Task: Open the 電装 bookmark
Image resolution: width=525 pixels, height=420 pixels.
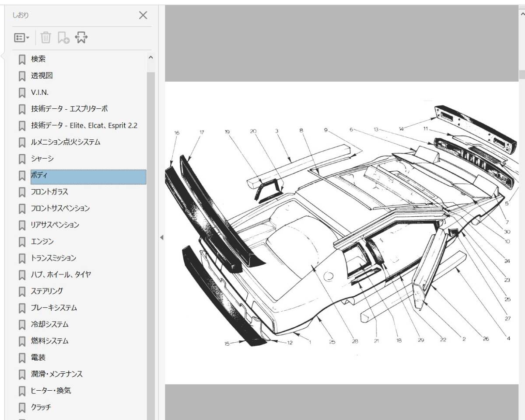Action: [38, 358]
